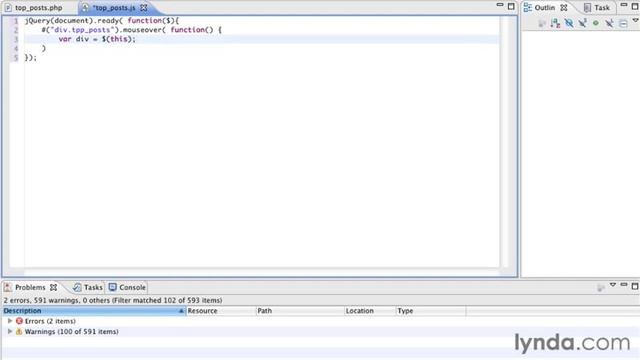Open the Outline view tab

pyautogui.click(x=544, y=8)
